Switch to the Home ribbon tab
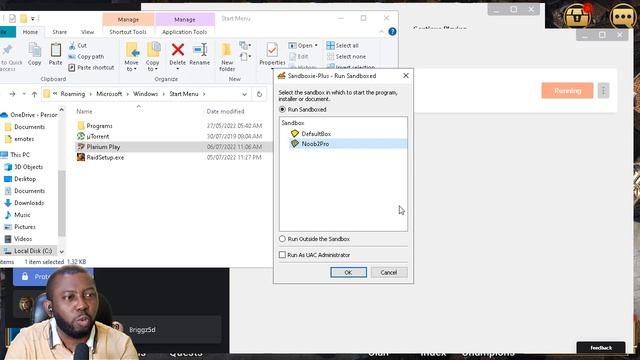The height and width of the screenshot is (360, 640). [x=30, y=32]
